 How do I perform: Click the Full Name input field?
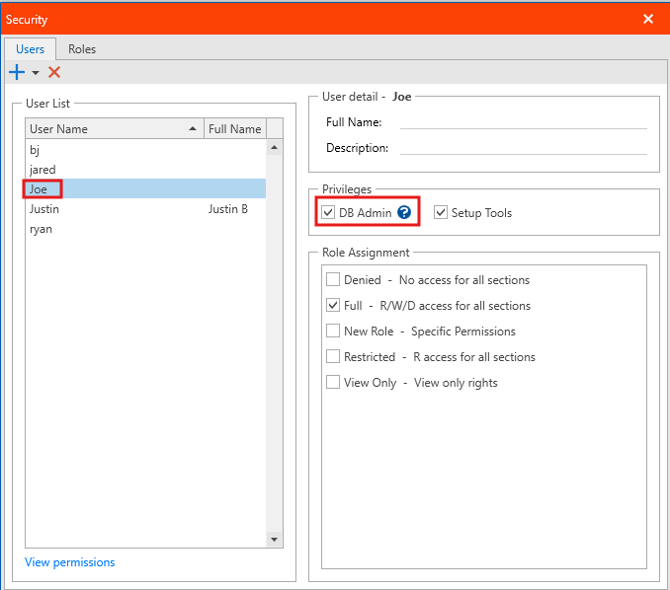(523, 122)
